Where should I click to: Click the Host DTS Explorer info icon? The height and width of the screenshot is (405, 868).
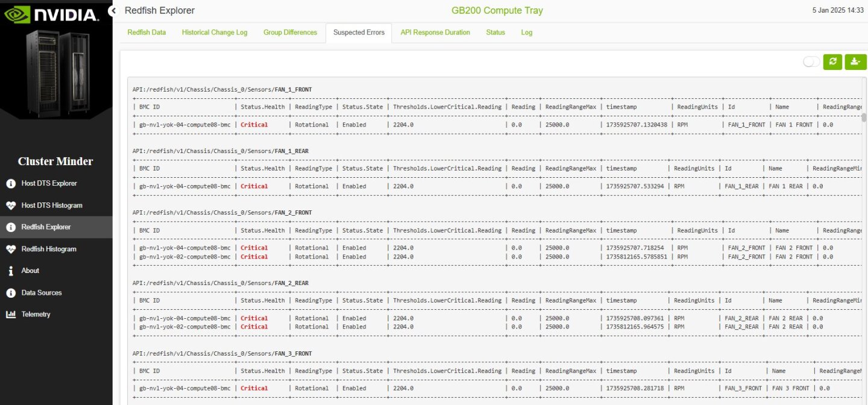(10, 183)
